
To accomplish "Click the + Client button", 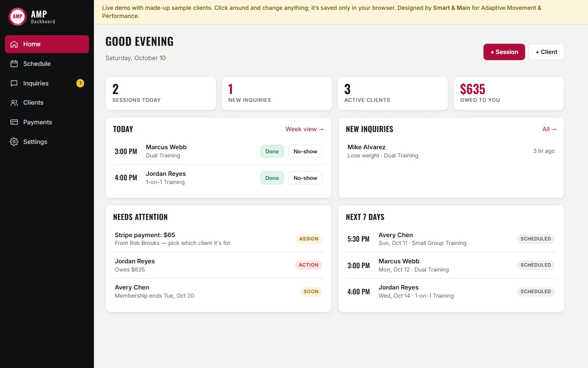I will click(x=546, y=52).
